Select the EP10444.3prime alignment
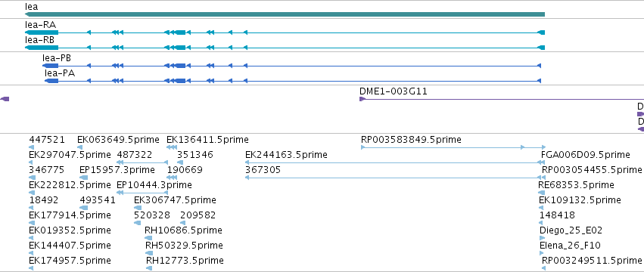The height and width of the screenshot is (272, 644). tap(142, 193)
